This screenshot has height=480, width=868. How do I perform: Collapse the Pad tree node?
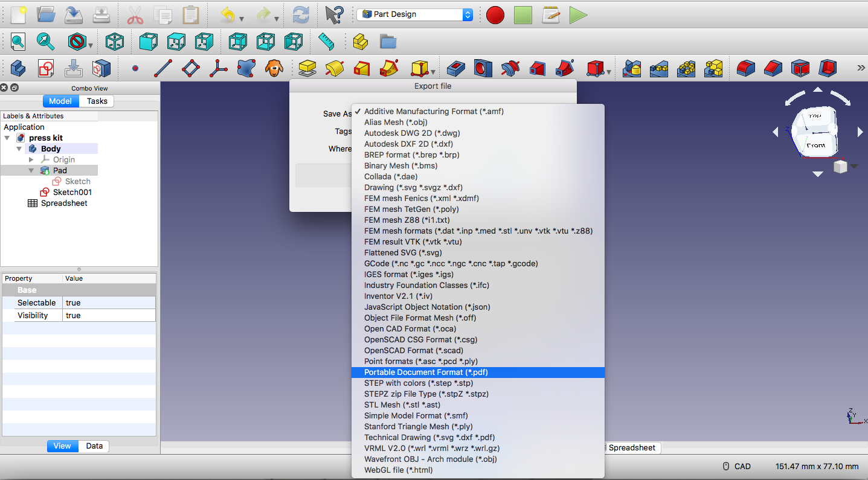point(31,171)
